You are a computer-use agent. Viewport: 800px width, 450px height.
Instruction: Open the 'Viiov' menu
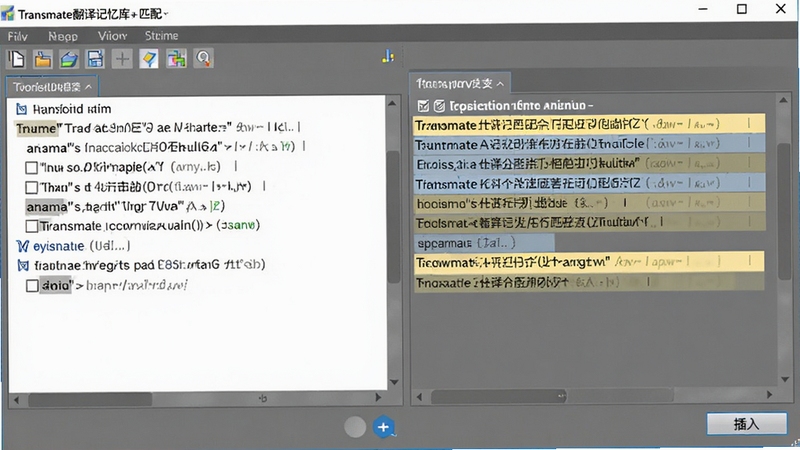pyautogui.click(x=112, y=36)
